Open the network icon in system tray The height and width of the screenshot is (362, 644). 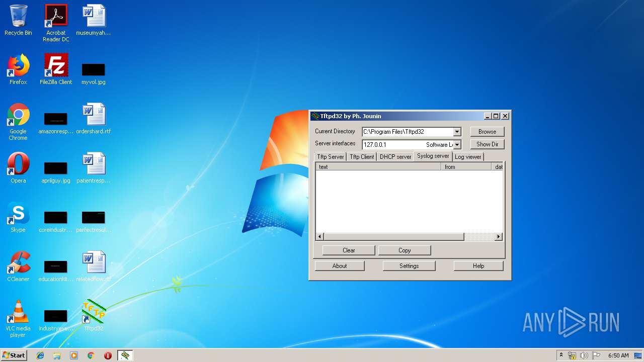coord(572,355)
